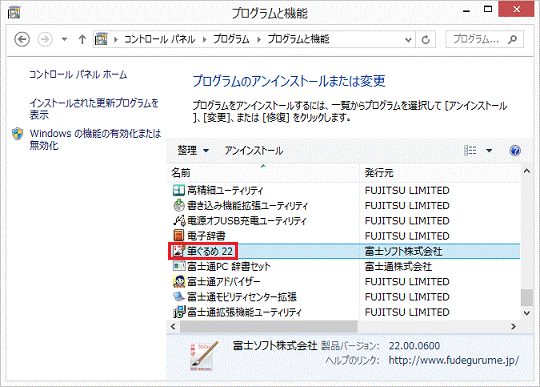
Task: Click vertical scrollbar down arrow
Action: pos(527,313)
